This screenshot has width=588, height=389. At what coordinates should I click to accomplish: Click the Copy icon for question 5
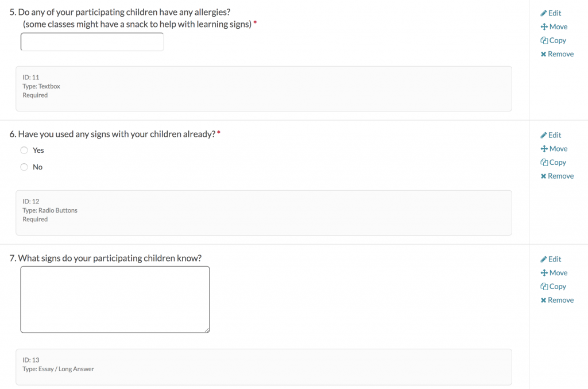tap(544, 41)
